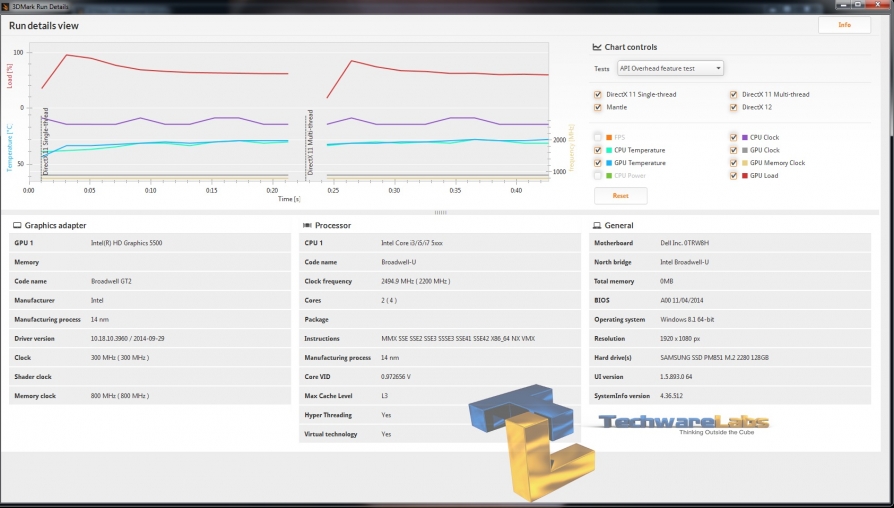Toggle the CPU Clock checkbox
The height and width of the screenshot is (508, 894).
pyautogui.click(x=733, y=137)
